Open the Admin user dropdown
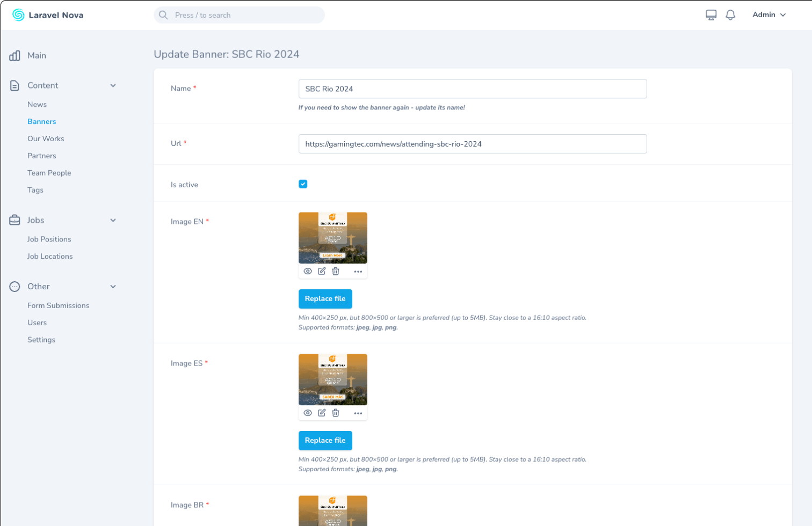 coord(769,15)
